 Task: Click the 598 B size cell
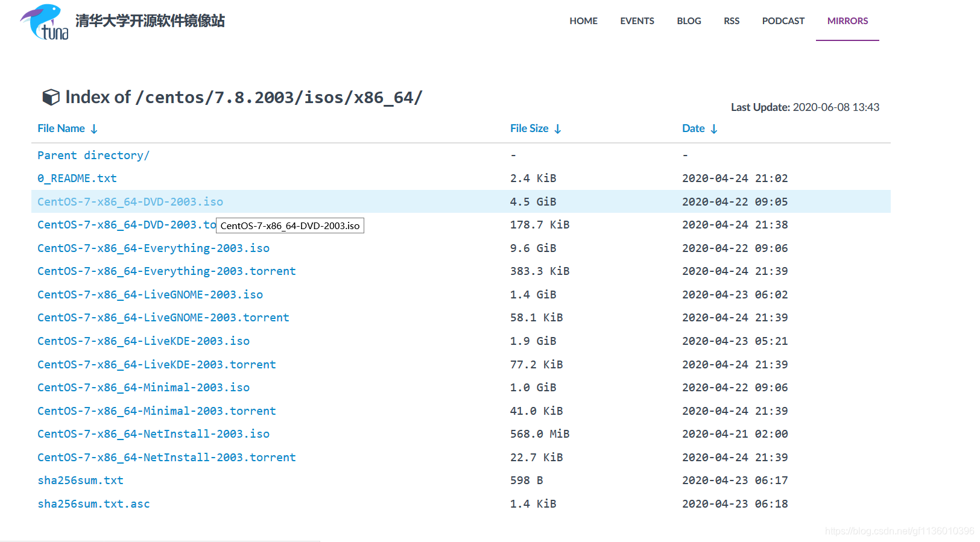click(x=526, y=481)
